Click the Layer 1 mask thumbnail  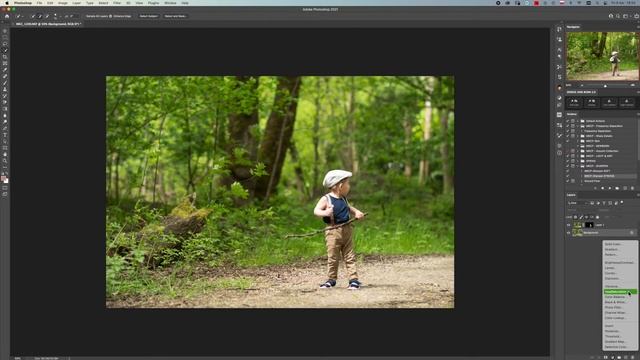[x=589, y=225]
